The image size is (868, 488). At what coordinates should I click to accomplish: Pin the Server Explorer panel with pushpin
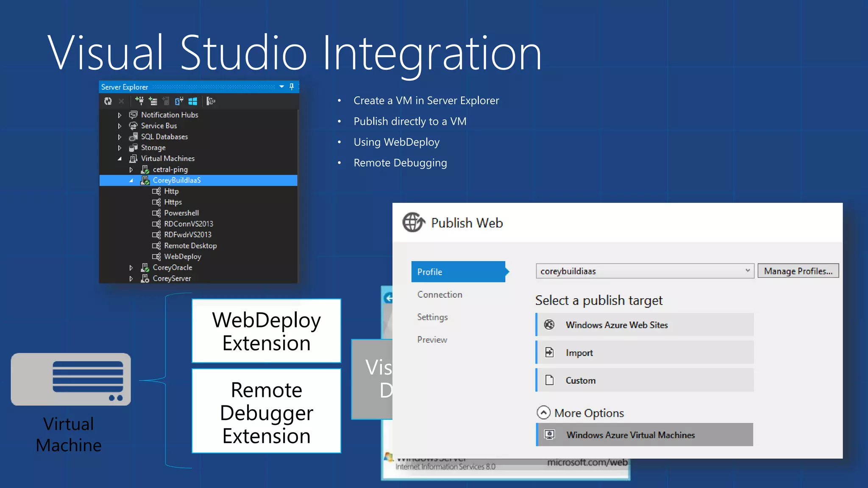[292, 86]
